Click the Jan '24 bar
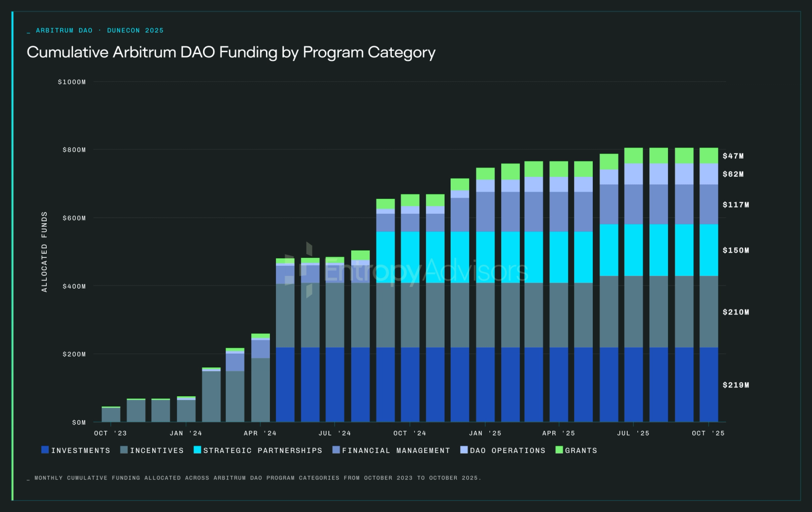Screen dimensions: 812x512 tap(186, 409)
